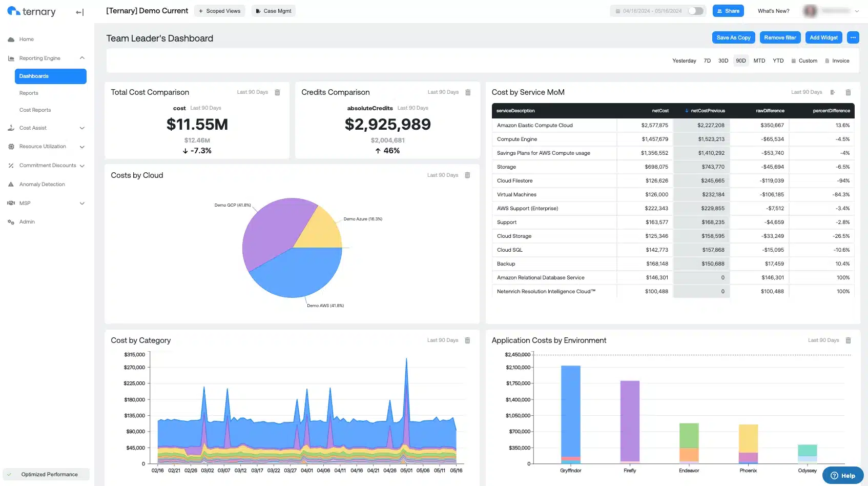Collapse the Reporting Engine section
The width and height of the screenshot is (868, 486).
point(82,58)
